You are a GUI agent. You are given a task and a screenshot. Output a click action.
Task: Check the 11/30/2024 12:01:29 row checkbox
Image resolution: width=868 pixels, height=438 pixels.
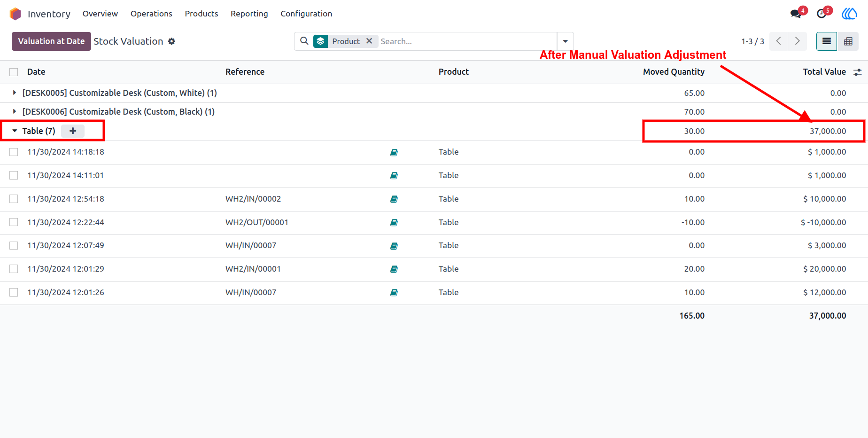coord(14,269)
